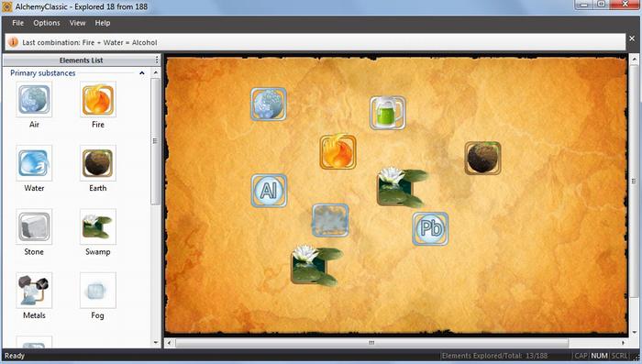This screenshot has width=642, height=364.
Task: Open the Options menu
Action: [x=47, y=23]
